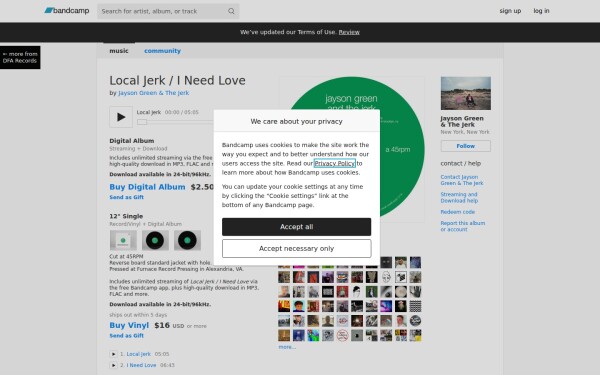
Task: Click Send as Gift under Buy Vinyl
Action: 126,336
